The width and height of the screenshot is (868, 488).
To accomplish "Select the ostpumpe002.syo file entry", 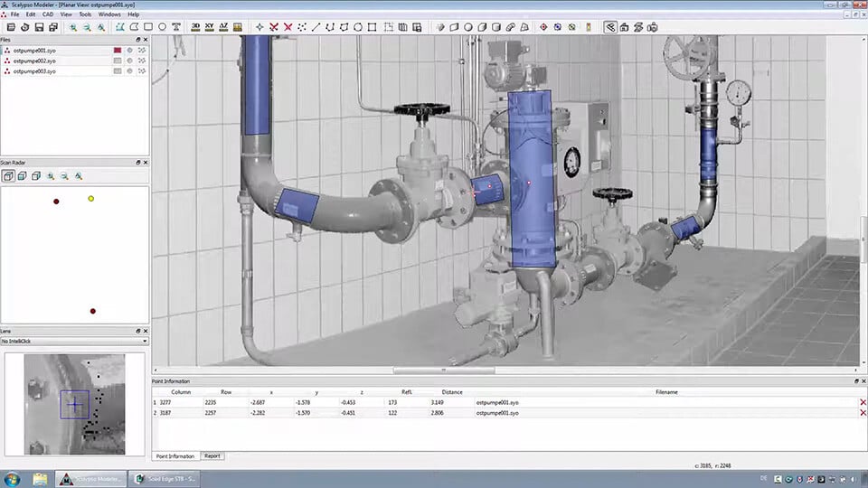I will click(x=34, y=61).
